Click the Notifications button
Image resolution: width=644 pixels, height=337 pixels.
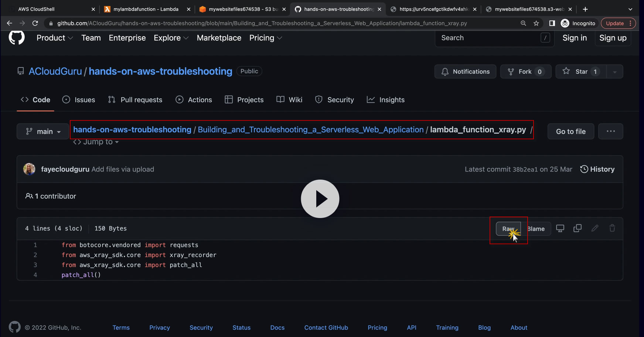[x=466, y=72]
